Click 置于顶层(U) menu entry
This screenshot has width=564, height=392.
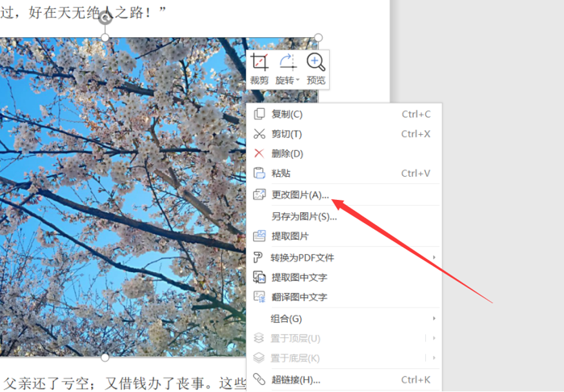[344, 338]
